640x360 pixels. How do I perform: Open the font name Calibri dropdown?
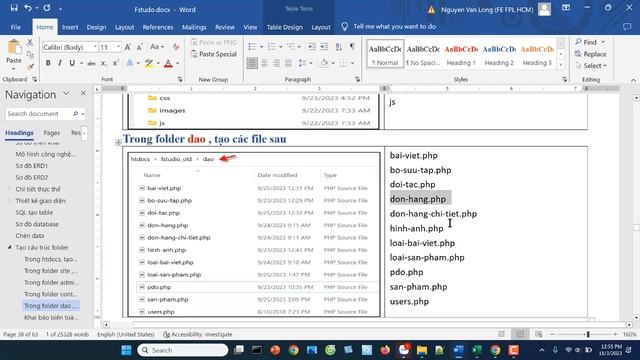(x=95, y=47)
